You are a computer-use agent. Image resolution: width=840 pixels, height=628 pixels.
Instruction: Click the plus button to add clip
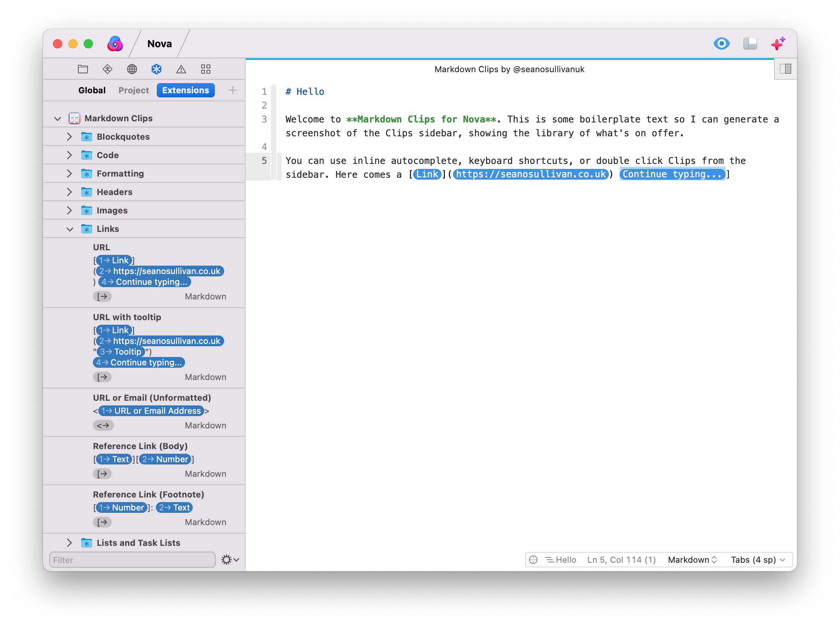[x=233, y=90]
